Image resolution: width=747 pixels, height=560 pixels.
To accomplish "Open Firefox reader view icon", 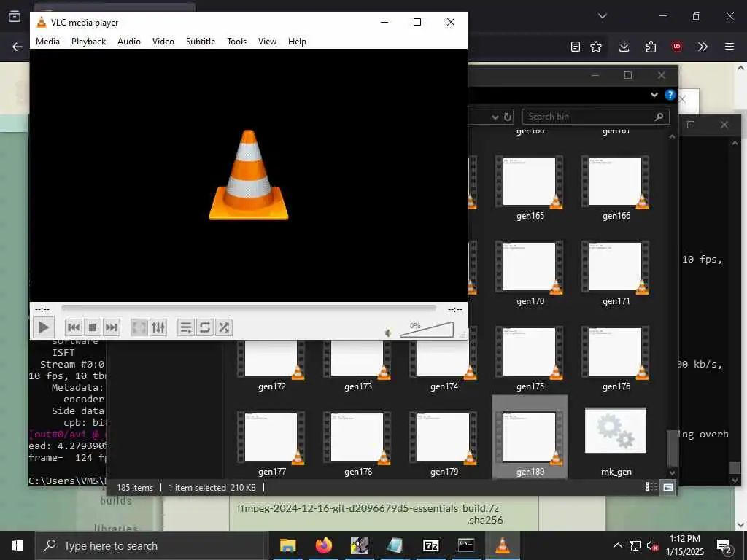I will pyautogui.click(x=576, y=47).
